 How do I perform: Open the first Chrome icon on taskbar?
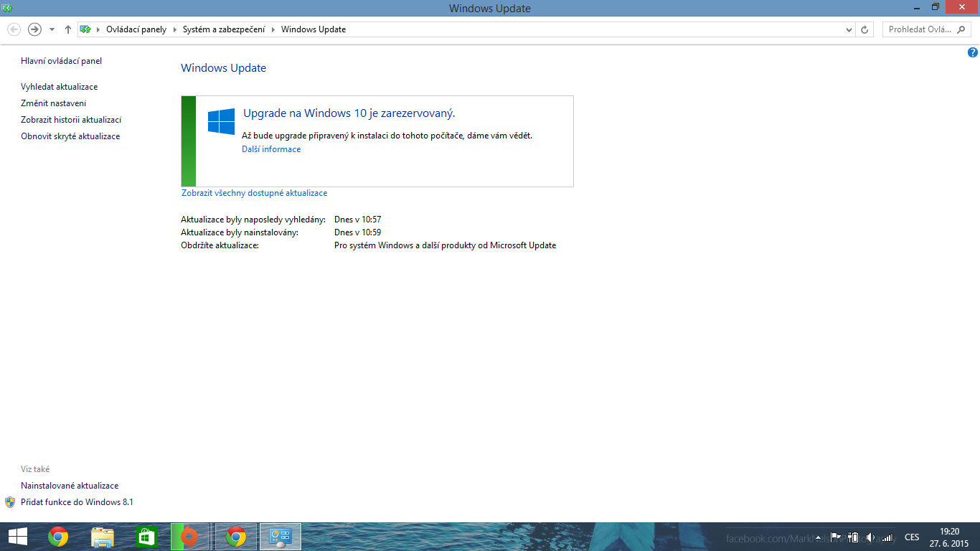58,537
